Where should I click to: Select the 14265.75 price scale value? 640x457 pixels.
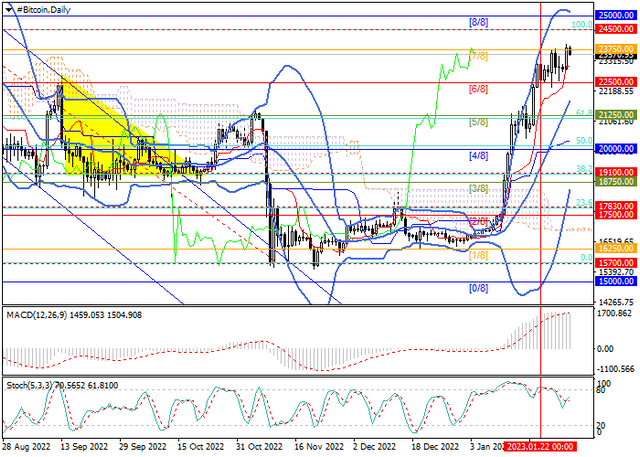pos(616,302)
